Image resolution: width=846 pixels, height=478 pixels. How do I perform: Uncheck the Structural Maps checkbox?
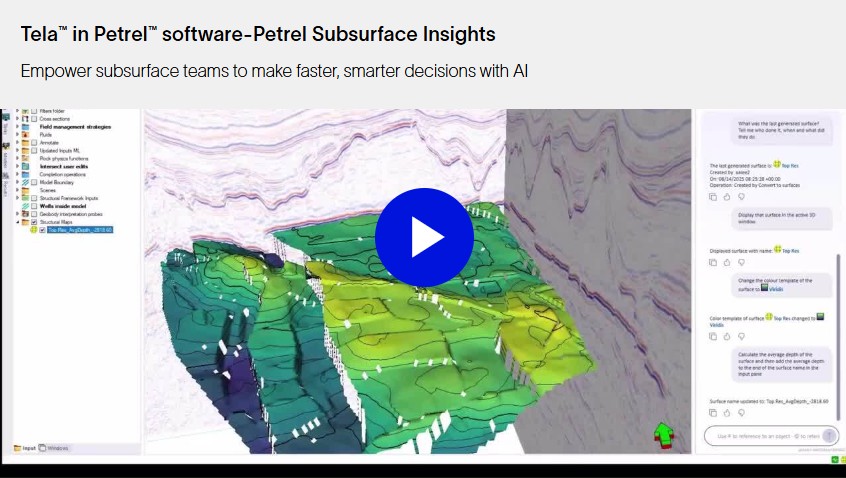pos(34,222)
